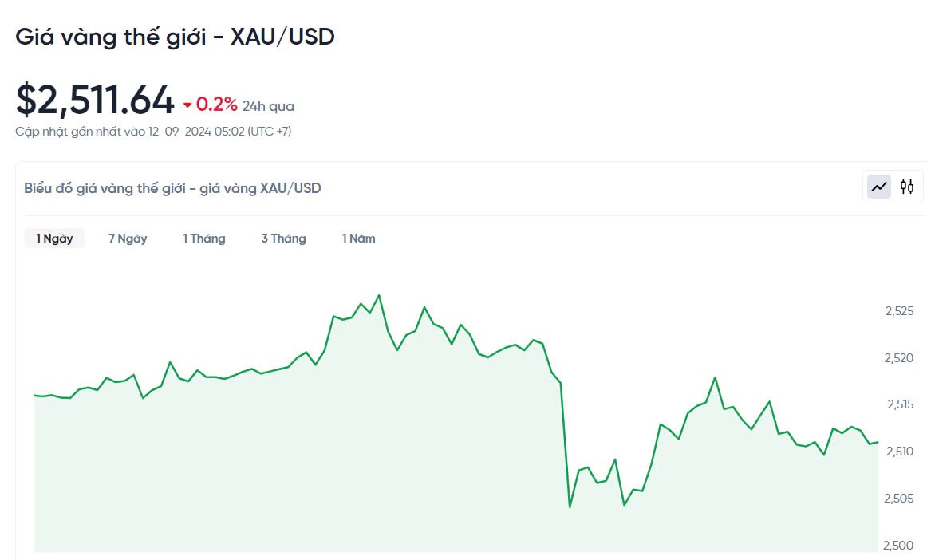Image resolution: width=927 pixels, height=560 pixels.
Task: Click the Giá vàng thế giới heading
Action: [175, 37]
